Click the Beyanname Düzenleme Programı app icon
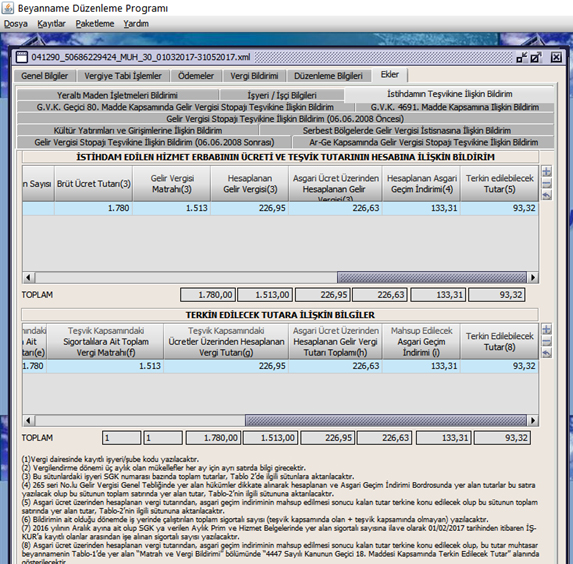 click(x=8, y=8)
